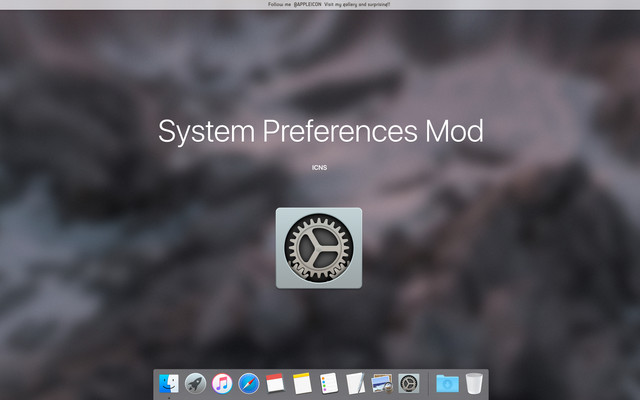Open Preview app in the dock
Image resolution: width=640 pixels, height=400 pixels.
pyautogui.click(x=382, y=383)
